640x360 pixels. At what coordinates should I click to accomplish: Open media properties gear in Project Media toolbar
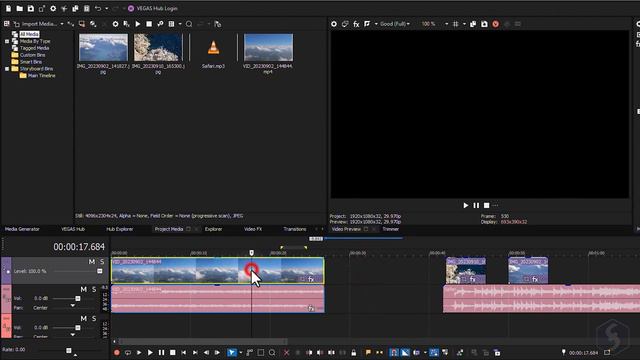pos(116,24)
